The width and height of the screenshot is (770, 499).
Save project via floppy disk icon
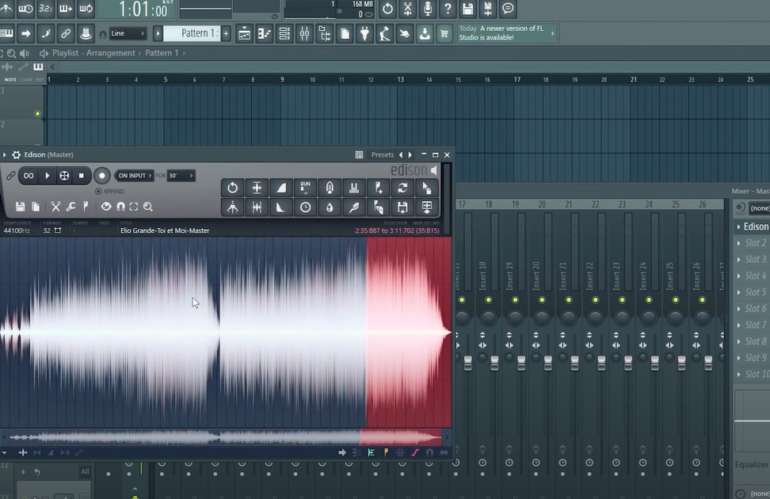468,8
